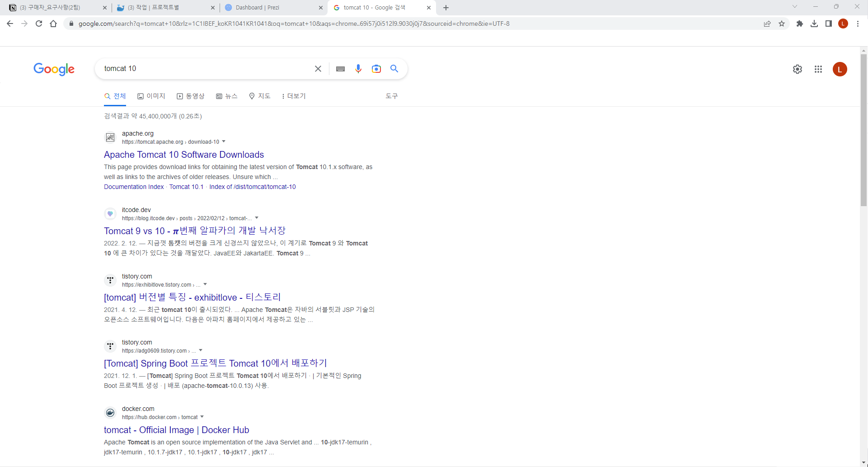868x467 pixels.
Task: Expand the 더보기 filter menu
Action: [294, 96]
